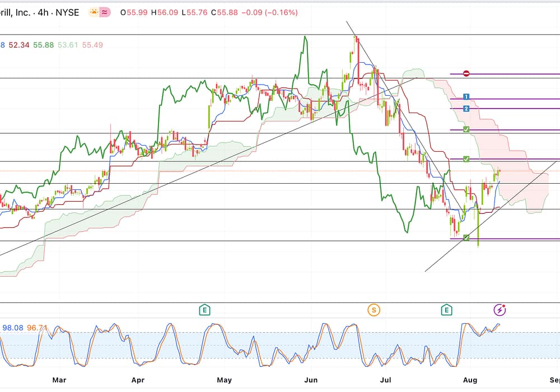Open the earnings marker near May
The image size is (560, 392).
click(x=205, y=310)
